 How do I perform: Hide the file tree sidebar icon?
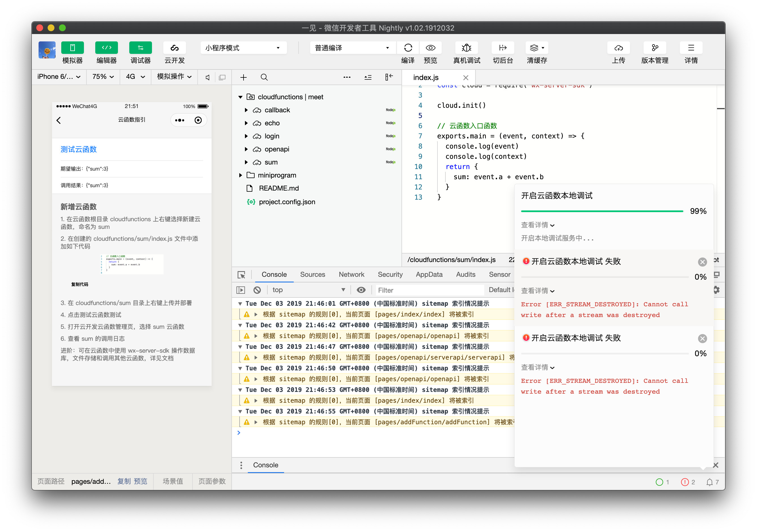(x=389, y=77)
